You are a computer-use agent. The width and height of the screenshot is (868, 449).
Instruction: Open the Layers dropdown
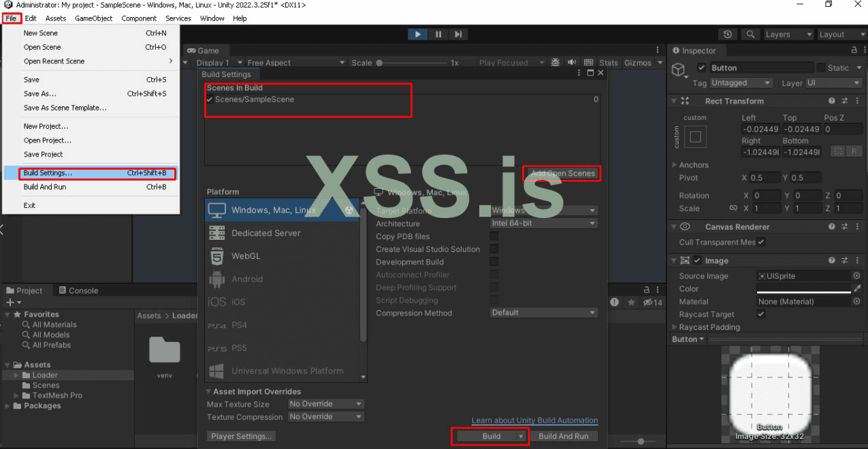click(x=788, y=34)
